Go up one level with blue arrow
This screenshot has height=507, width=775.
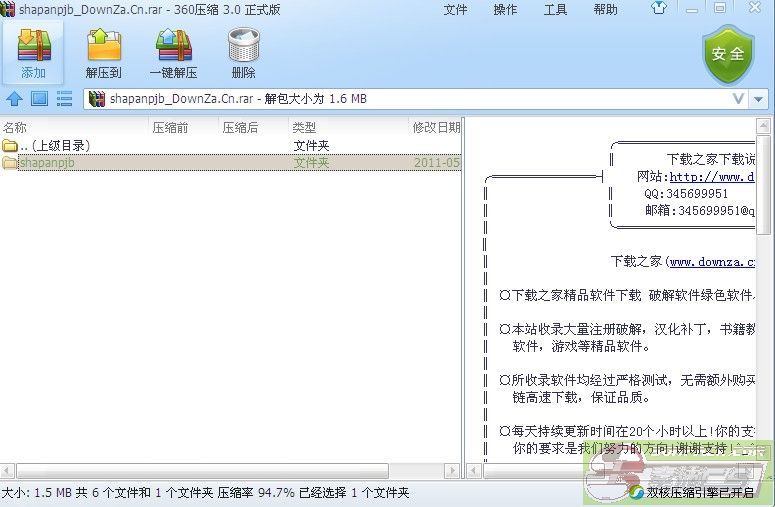click(x=14, y=99)
